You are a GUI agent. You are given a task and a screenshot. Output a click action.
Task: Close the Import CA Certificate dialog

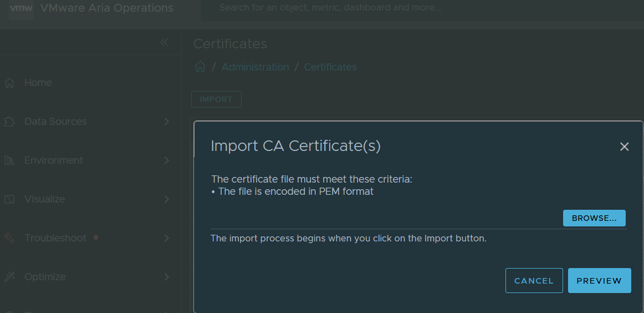coord(624,147)
